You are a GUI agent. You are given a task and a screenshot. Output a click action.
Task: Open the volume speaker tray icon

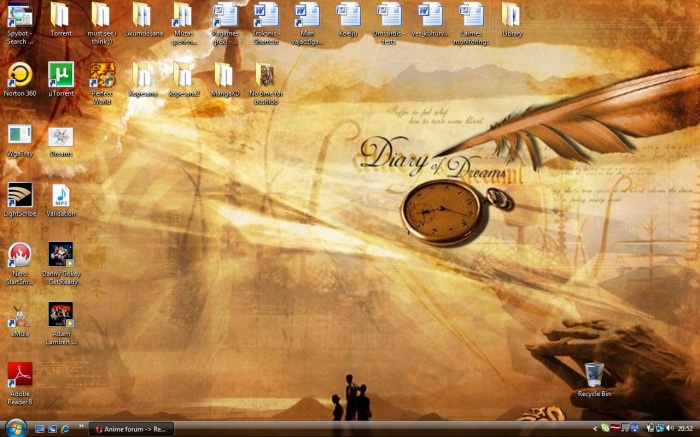click(670, 428)
